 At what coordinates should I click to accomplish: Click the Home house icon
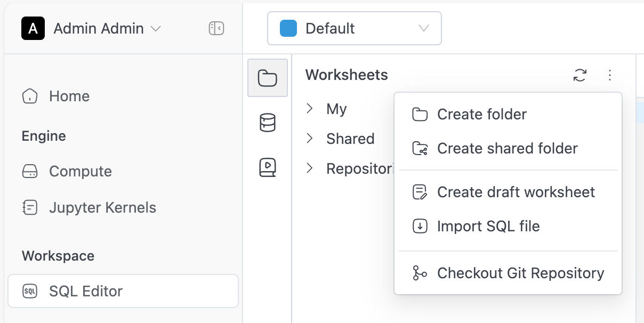30,96
